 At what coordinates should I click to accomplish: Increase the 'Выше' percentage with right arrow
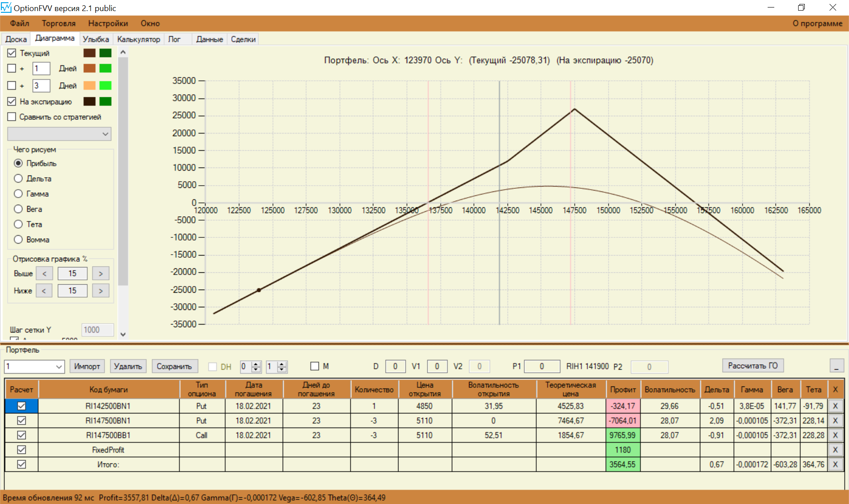[100, 274]
